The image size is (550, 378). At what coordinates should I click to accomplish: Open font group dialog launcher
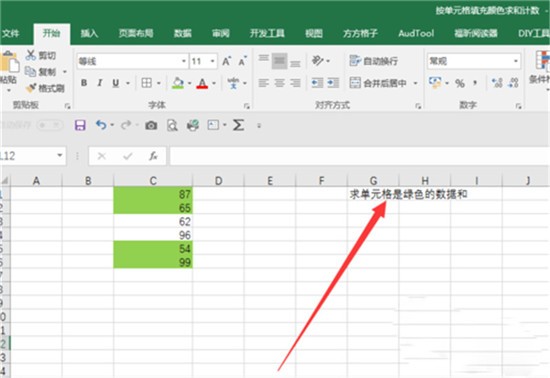point(247,106)
